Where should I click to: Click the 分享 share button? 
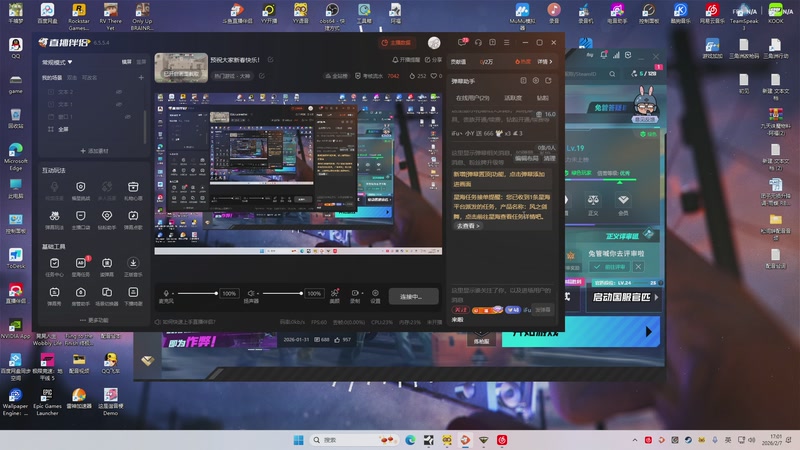tap(433, 60)
